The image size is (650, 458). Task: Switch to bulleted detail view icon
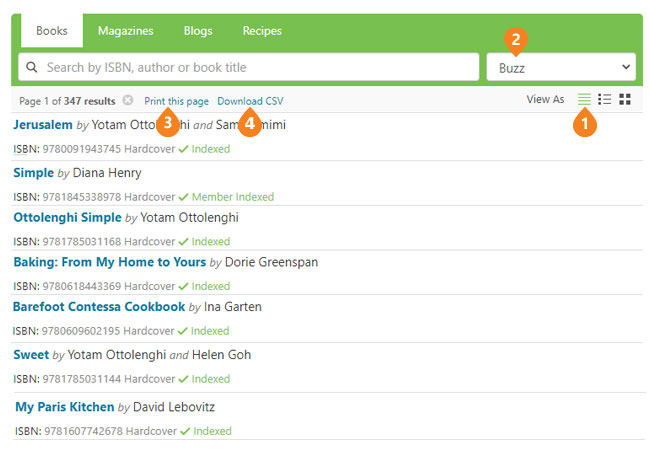tap(604, 99)
